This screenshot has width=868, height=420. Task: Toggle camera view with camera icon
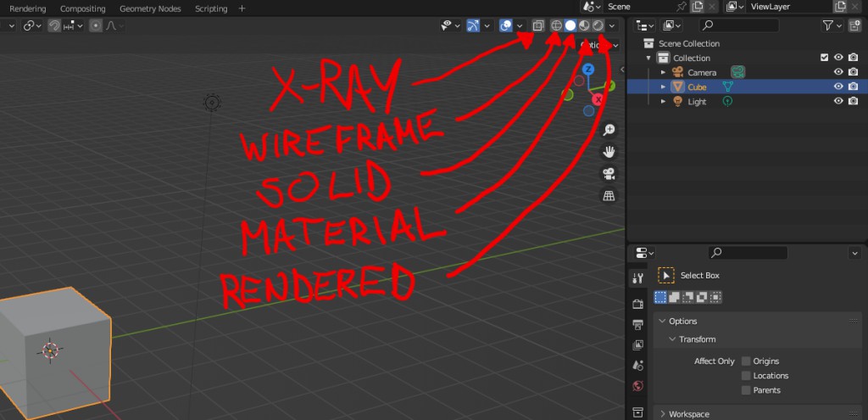click(x=609, y=174)
